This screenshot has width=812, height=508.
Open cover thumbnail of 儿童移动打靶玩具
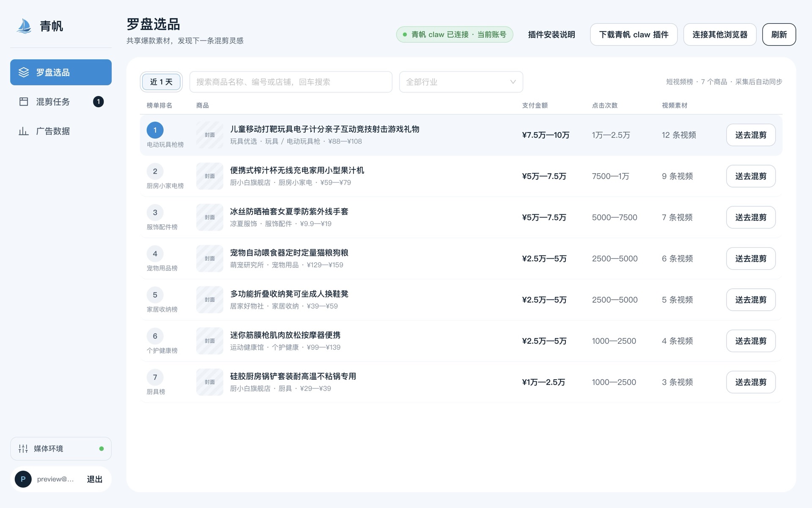tap(210, 135)
